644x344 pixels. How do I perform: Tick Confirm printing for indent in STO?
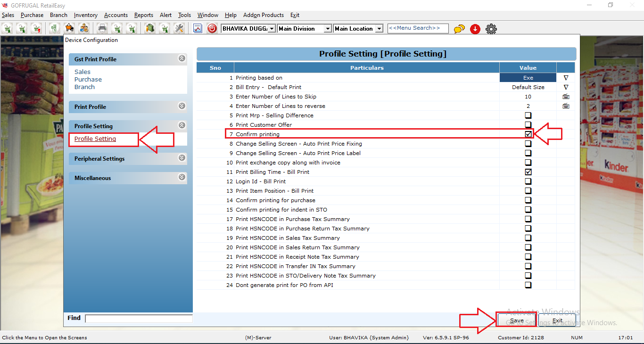click(528, 210)
